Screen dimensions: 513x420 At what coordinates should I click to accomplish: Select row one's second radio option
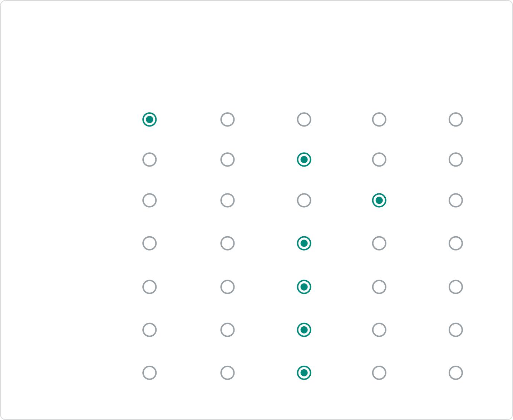[x=227, y=119]
